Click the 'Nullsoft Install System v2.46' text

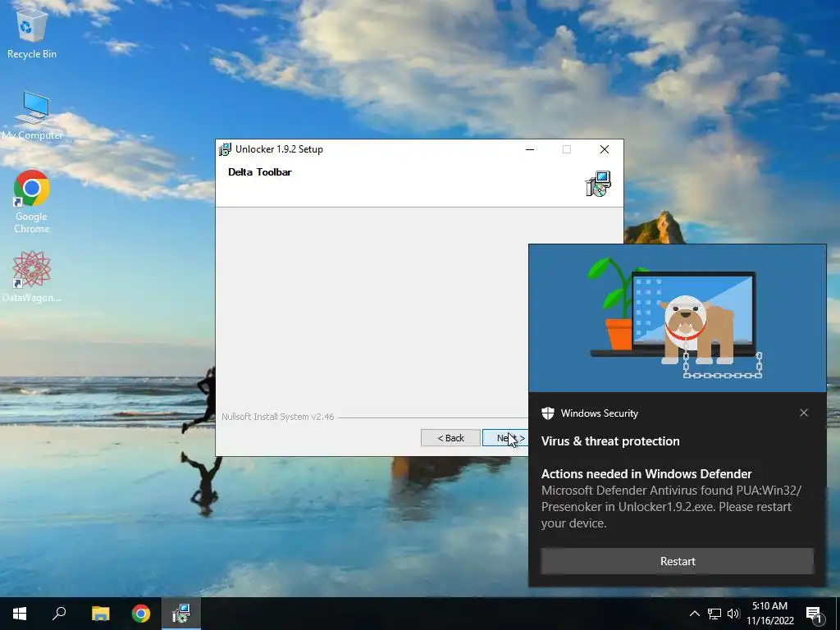pyautogui.click(x=277, y=417)
